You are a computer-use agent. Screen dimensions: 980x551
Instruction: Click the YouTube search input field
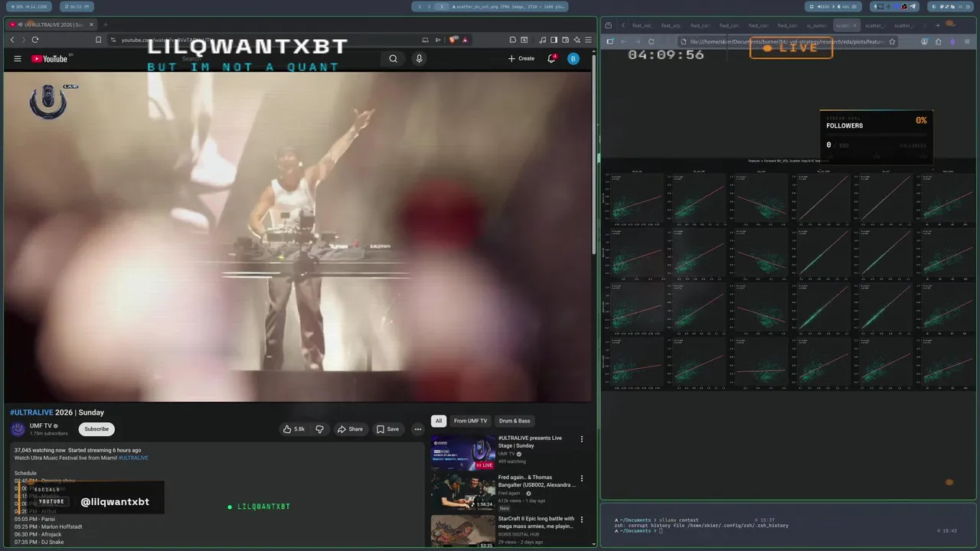(x=279, y=59)
